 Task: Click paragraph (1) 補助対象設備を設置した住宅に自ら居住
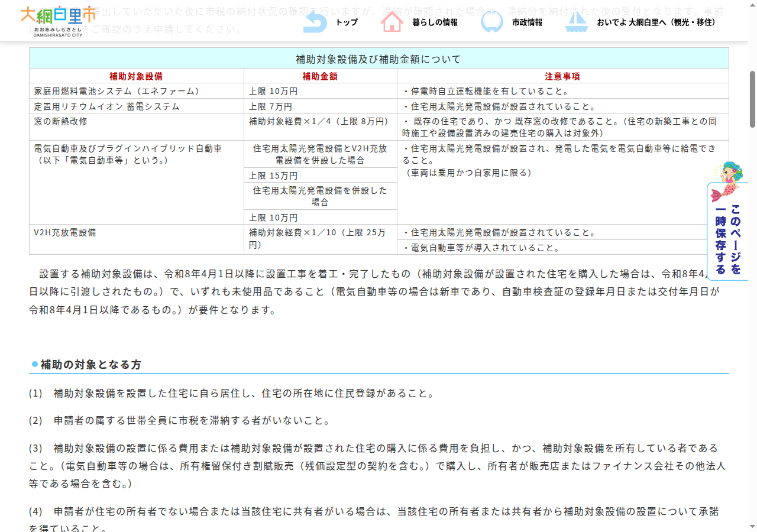tap(231, 393)
